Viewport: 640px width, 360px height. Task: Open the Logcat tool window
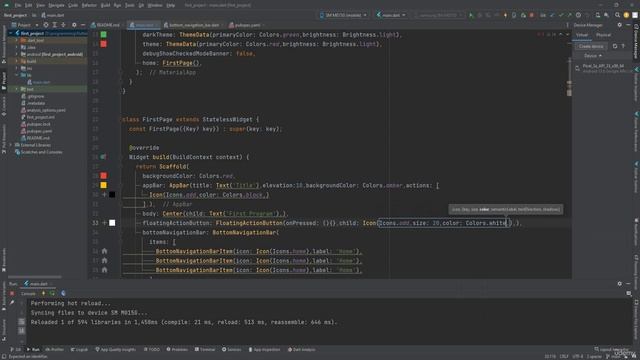79,350
